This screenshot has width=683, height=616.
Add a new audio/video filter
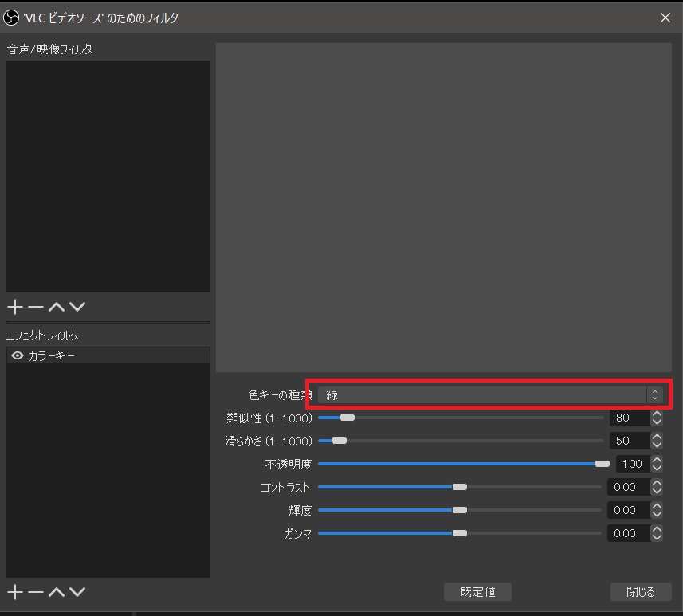point(14,306)
